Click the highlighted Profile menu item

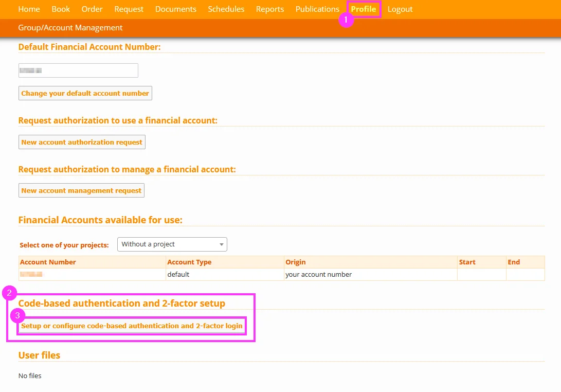(x=364, y=9)
